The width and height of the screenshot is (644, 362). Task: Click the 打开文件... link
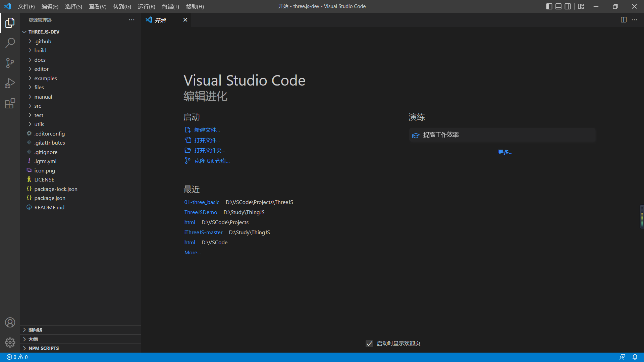(x=207, y=140)
